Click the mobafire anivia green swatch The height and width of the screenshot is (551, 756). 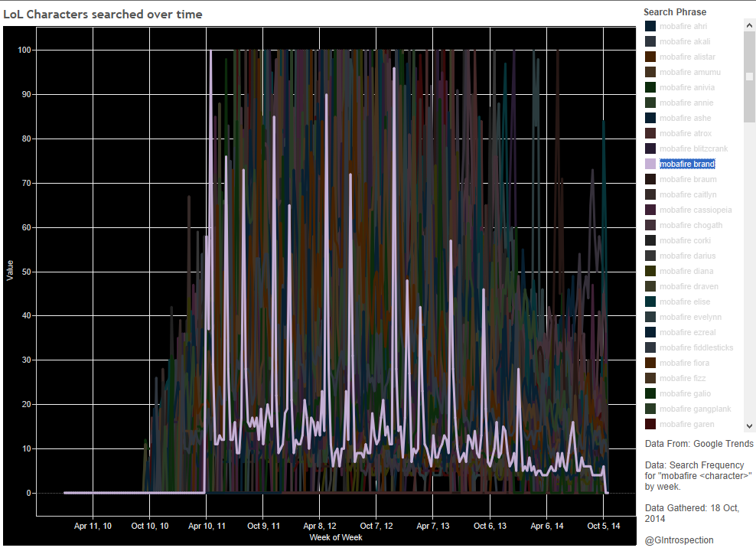[x=650, y=87]
